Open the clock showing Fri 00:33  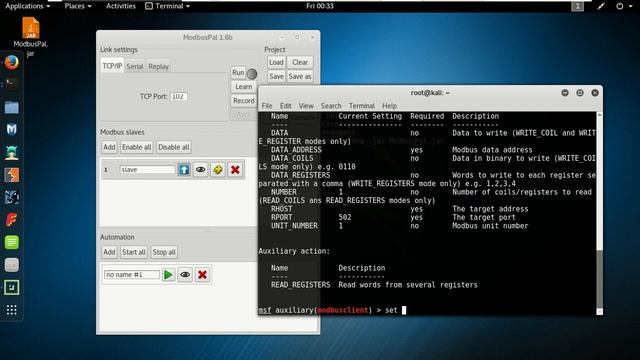click(x=320, y=6)
